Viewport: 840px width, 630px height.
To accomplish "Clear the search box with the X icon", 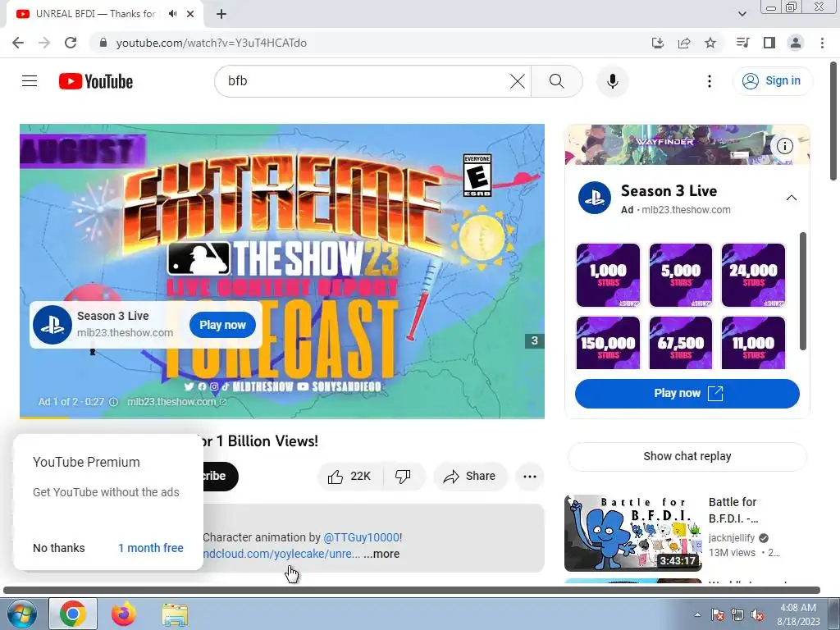I will tap(518, 81).
